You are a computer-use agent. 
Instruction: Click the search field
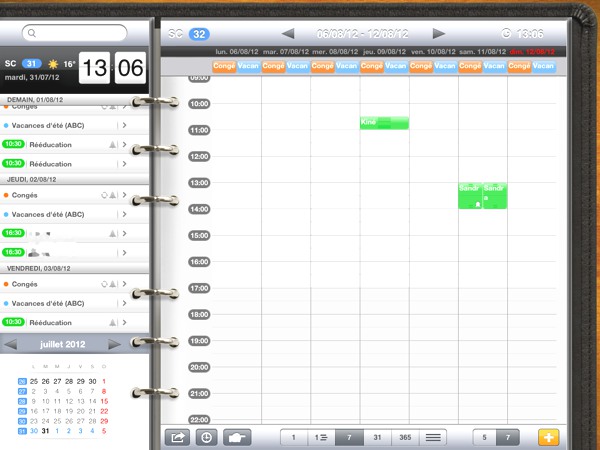click(74, 33)
